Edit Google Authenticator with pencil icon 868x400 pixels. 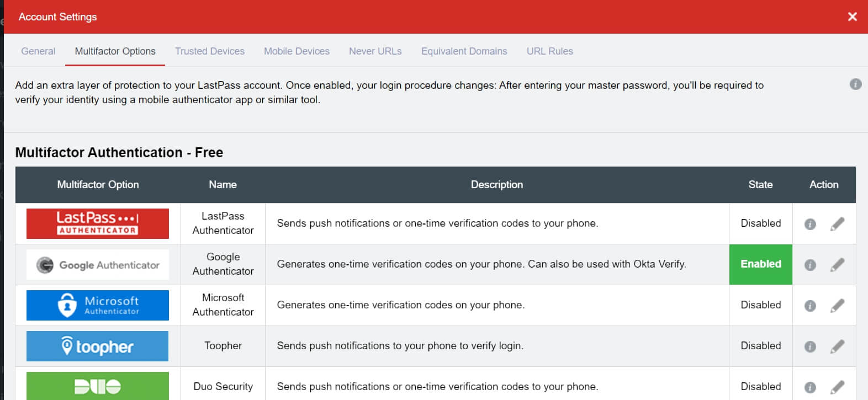837,265
